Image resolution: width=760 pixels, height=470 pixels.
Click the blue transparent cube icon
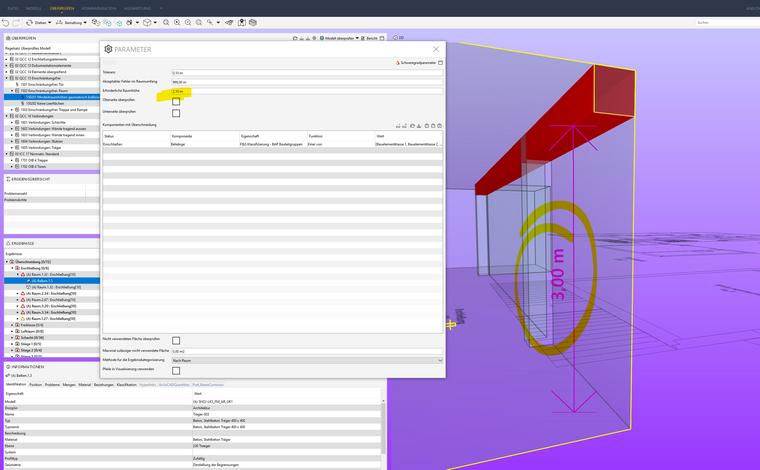(119, 23)
